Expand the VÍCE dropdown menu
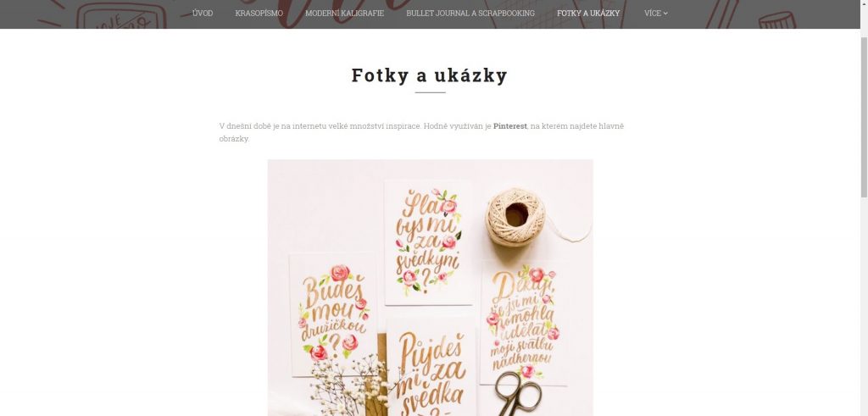The image size is (868, 416). [x=655, y=14]
